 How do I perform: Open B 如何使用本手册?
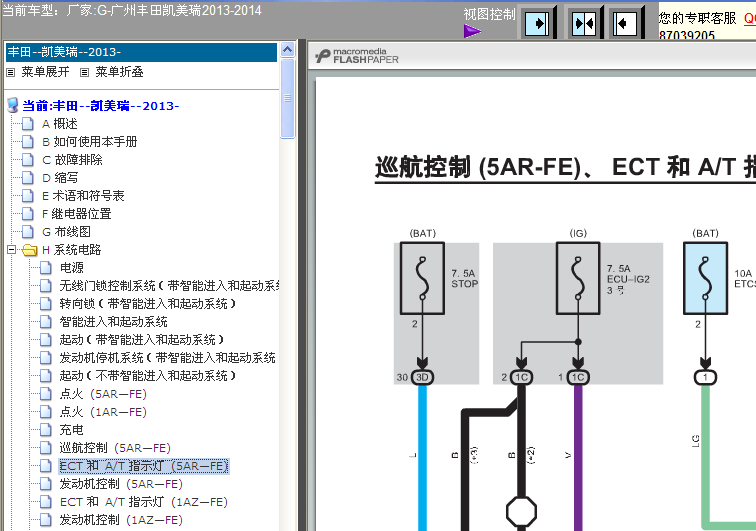point(90,142)
